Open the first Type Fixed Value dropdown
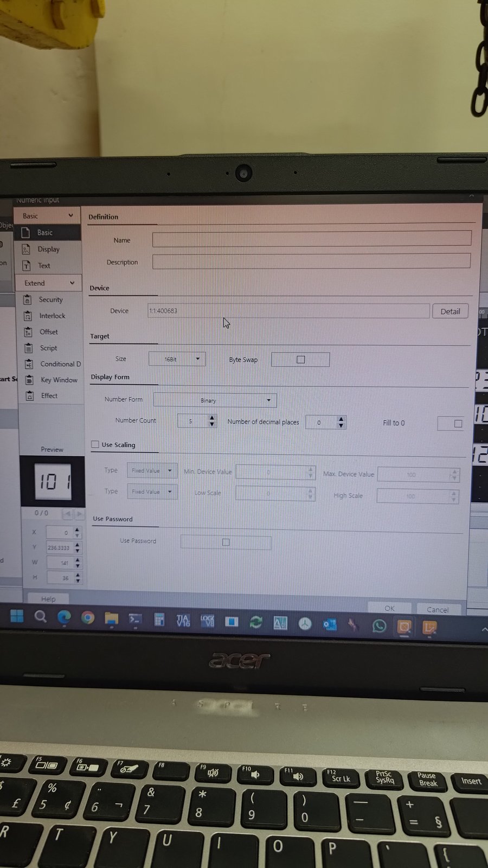The width and height of the screenshot is (488, 868). (x=152, y=471)
